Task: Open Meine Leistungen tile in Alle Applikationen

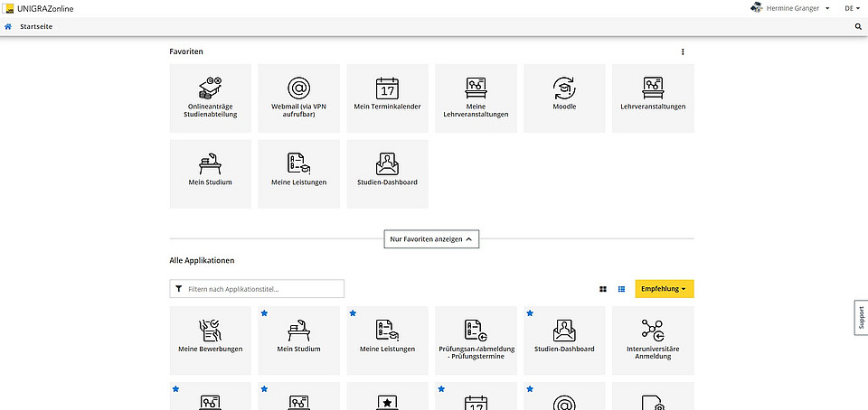Action: (x=388, y=341)
